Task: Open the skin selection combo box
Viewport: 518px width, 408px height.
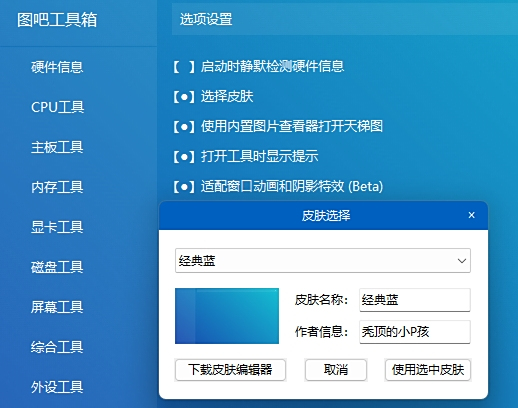Action: click(x=323, y=261)
